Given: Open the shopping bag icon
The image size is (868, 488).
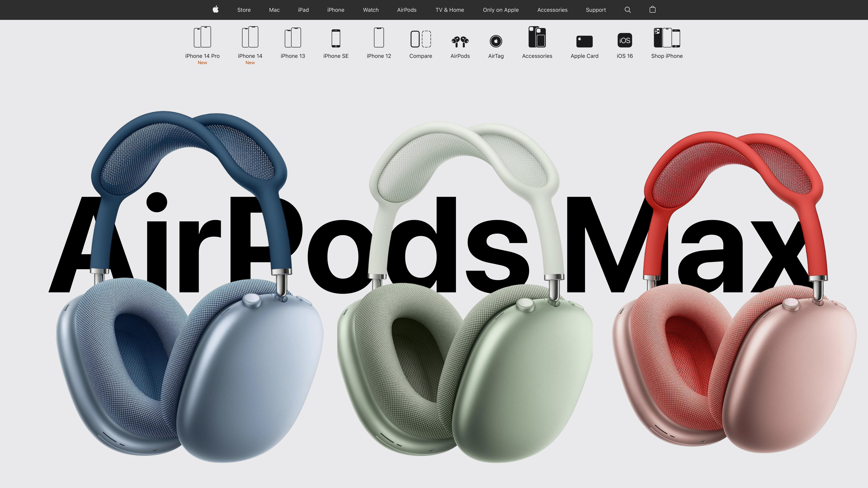Looking at the screenshot, I should pos(652,9).
